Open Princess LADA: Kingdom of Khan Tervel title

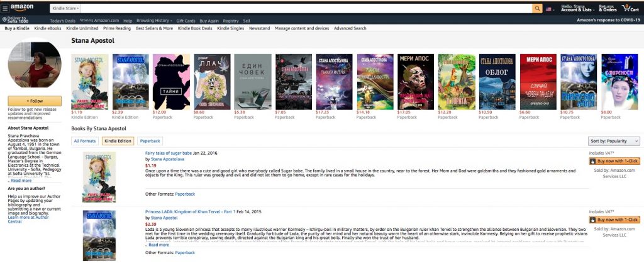point(190,211)
